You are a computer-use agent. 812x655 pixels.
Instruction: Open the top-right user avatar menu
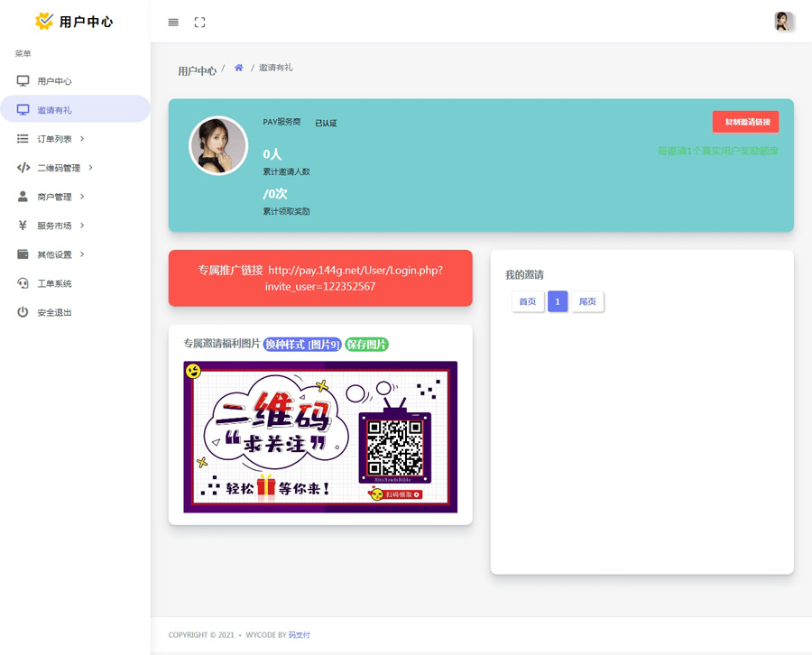pyautogui.click(x=783, y=22)
